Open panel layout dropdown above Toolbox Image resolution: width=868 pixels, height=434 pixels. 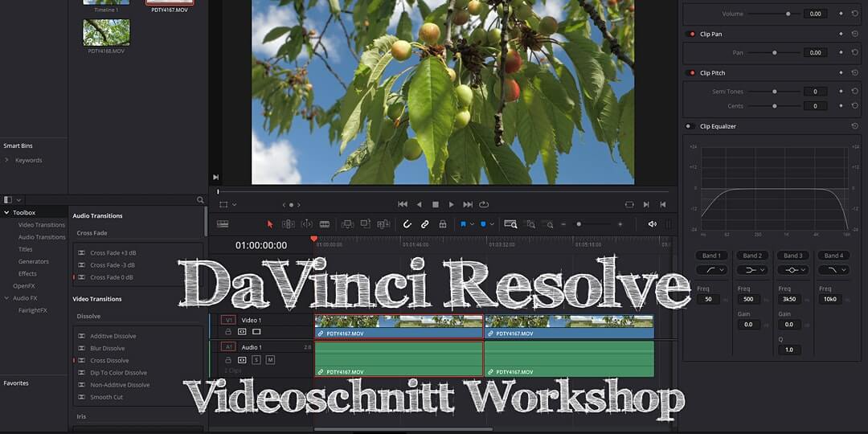point(18,200)
